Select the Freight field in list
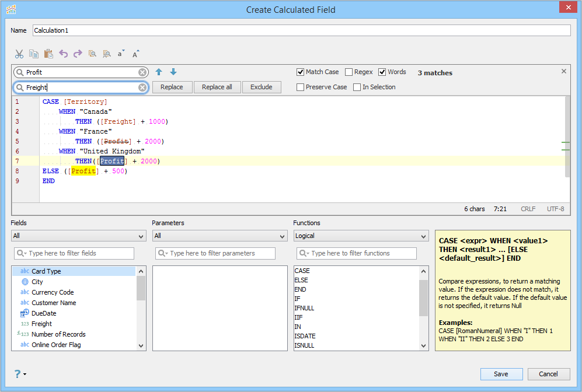Image resolution: width=582 pixels, height=392 pixels. [x=41, y=324]
